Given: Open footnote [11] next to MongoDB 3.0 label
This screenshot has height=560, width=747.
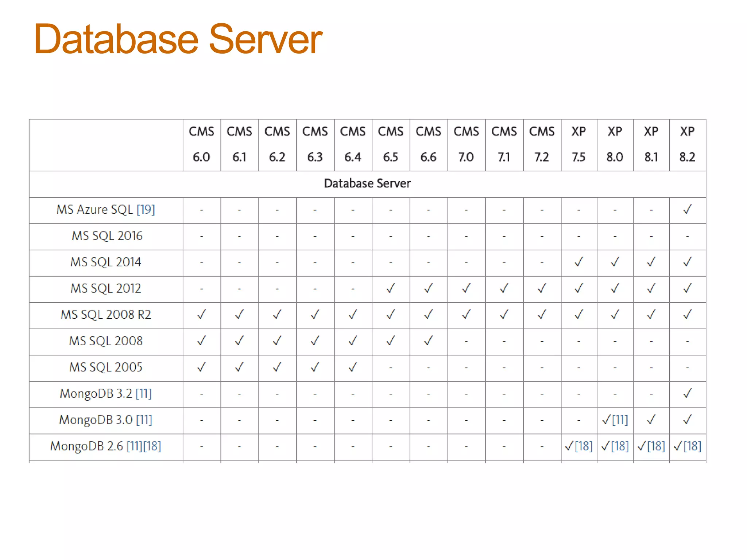Looking at the screenshot, I should [144, 420].
